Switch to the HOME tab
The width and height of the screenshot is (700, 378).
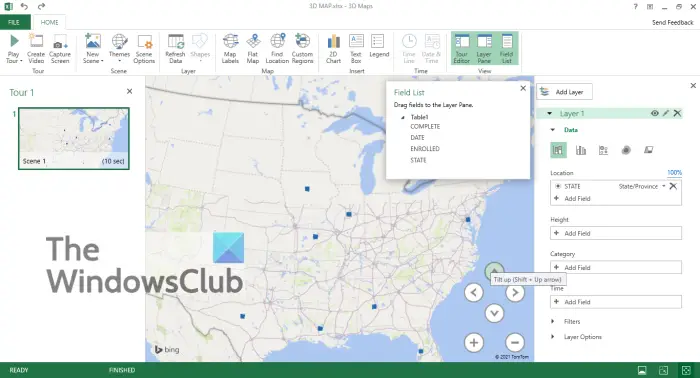point(49,22)
